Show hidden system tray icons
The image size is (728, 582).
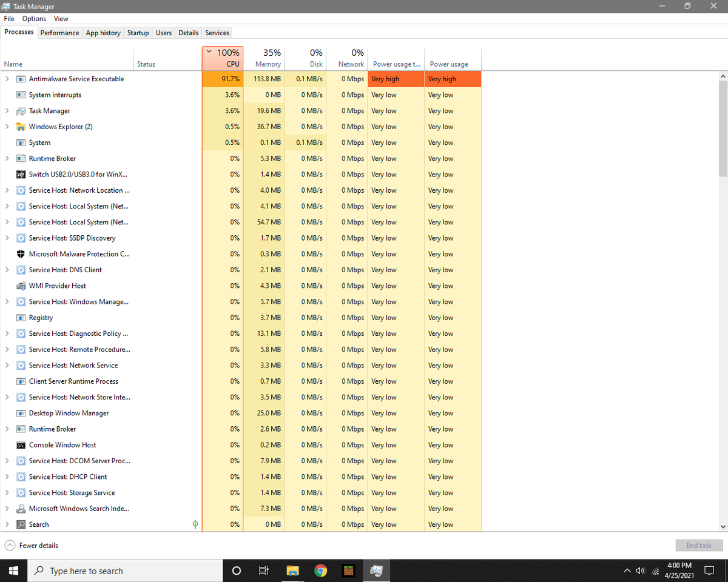coord(627,570)
